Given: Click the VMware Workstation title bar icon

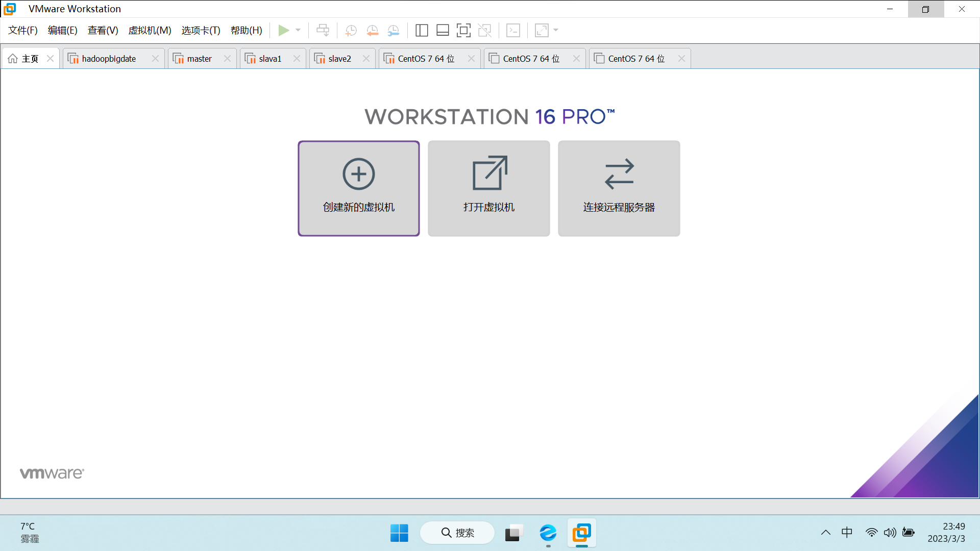Looking at the screenshot, I should (x=10, y=9).
